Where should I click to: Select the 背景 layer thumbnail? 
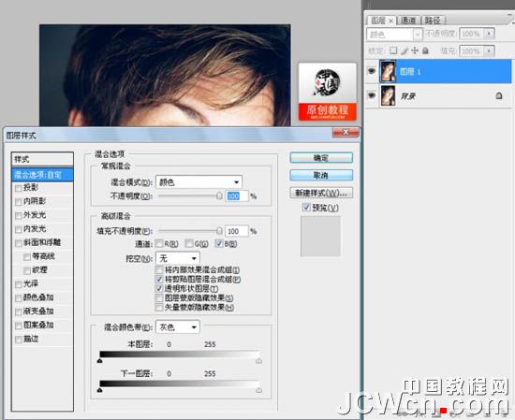[388, 95]
